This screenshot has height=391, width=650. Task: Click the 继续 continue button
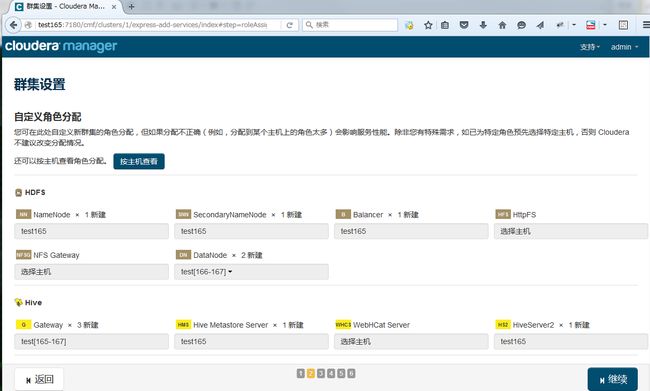click(x=613, y=379)
